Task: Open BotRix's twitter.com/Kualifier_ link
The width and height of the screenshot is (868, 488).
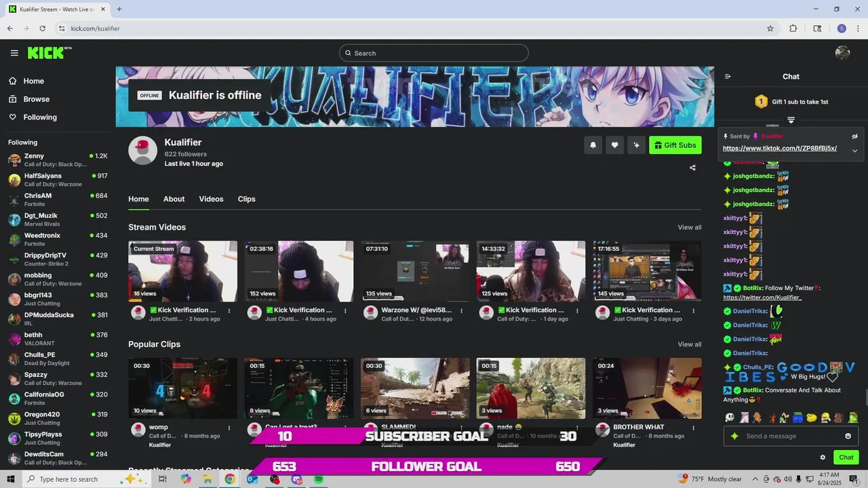Action: (762, 298)
